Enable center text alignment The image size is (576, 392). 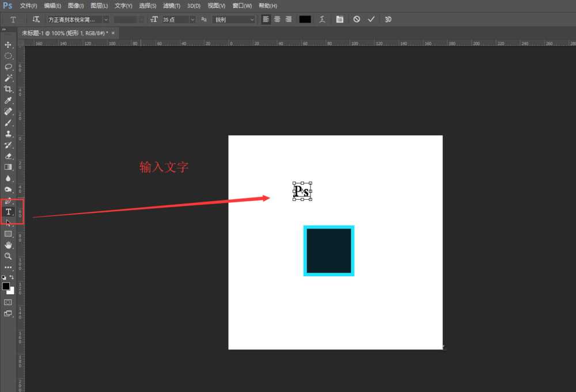point(277,19)
